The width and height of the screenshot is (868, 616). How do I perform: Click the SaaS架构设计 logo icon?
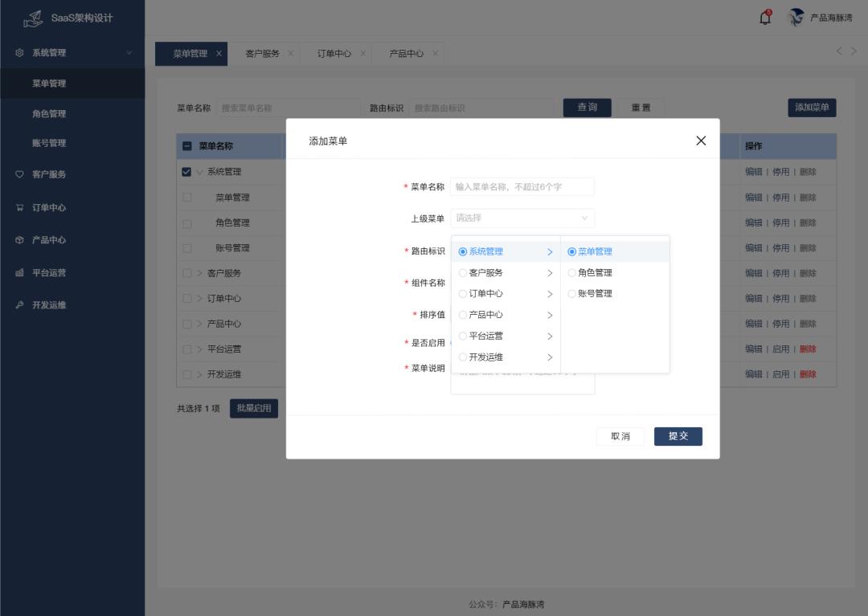pyautogui.click(x=34, y=18)
